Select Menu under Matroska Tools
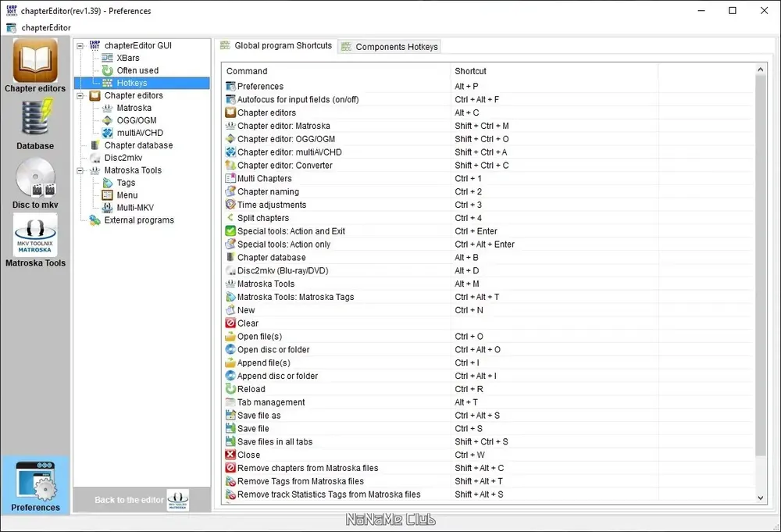The image size is (781, 532). 127,195
